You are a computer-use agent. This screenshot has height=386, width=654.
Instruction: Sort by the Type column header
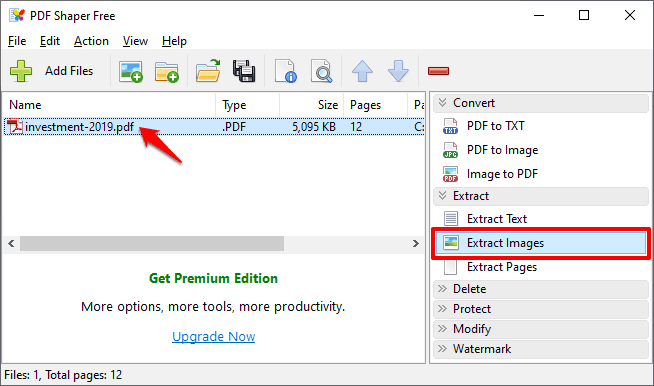point(248,105)
